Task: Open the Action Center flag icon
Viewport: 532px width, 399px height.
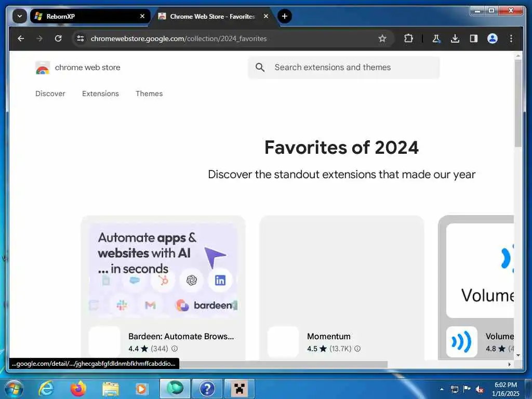Action: point(467,389)
